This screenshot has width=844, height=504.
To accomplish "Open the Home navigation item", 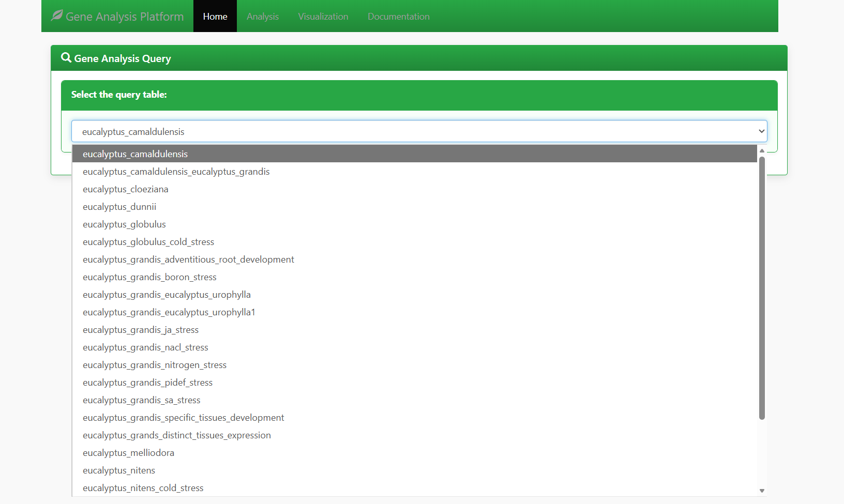I will [x=215, y=16].
